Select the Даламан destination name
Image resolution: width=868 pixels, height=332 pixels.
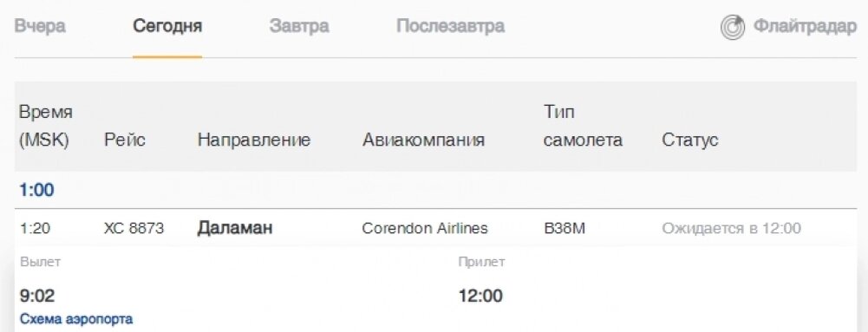point(235,229)
